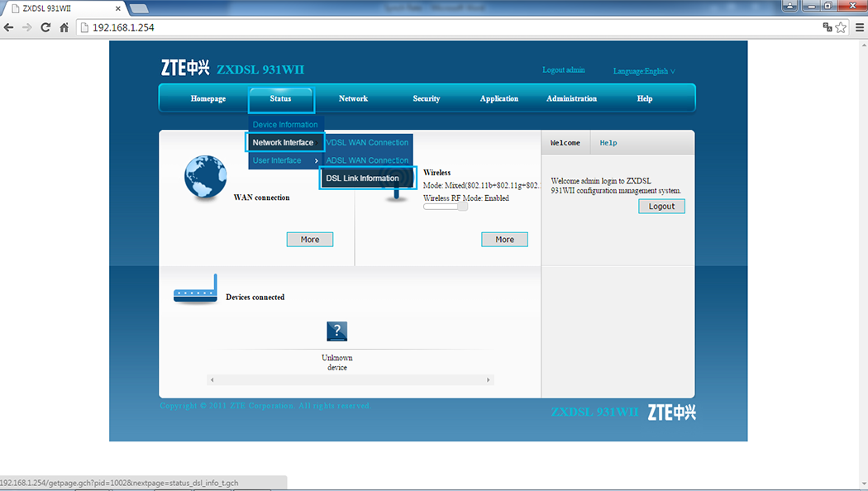Click the WAN connection globe icon
Viewport: 868px width, 491px height.
205,177
